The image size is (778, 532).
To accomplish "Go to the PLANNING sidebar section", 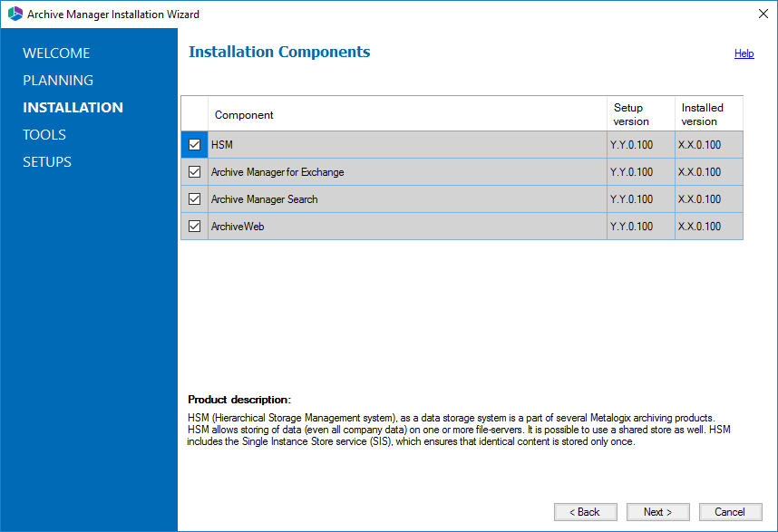I will point(58,81).
